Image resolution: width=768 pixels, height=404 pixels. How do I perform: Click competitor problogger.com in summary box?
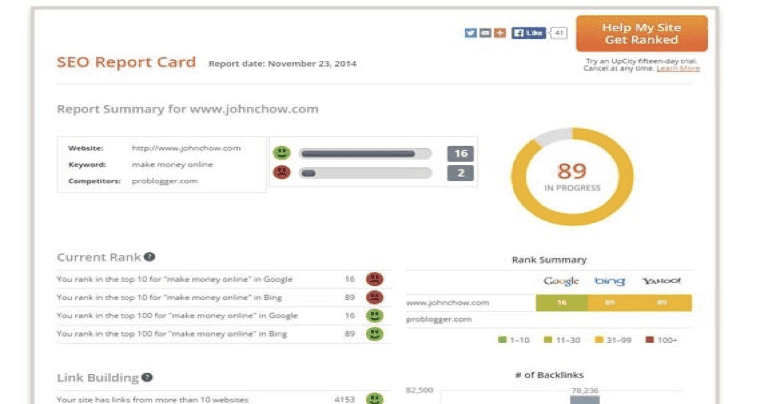[x=165, y=181]
